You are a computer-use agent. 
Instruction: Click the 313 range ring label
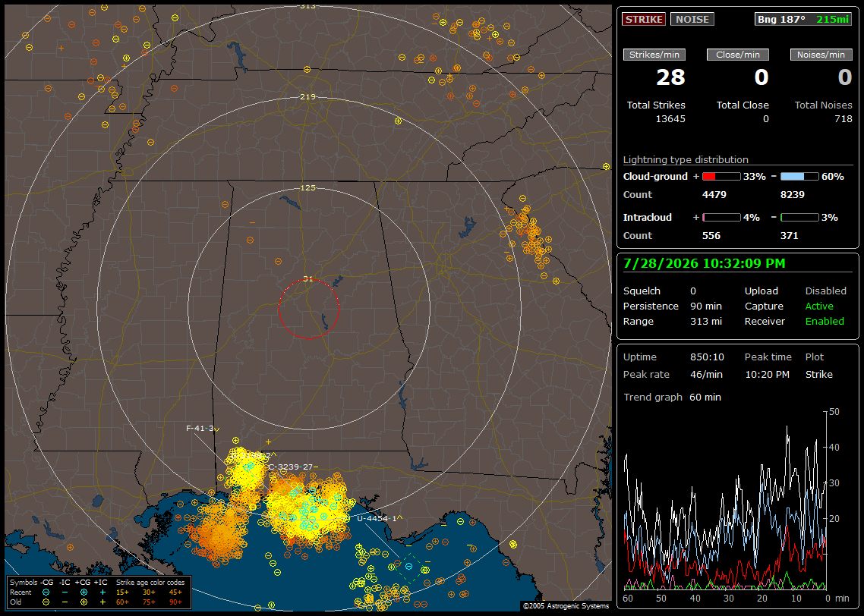307,6
